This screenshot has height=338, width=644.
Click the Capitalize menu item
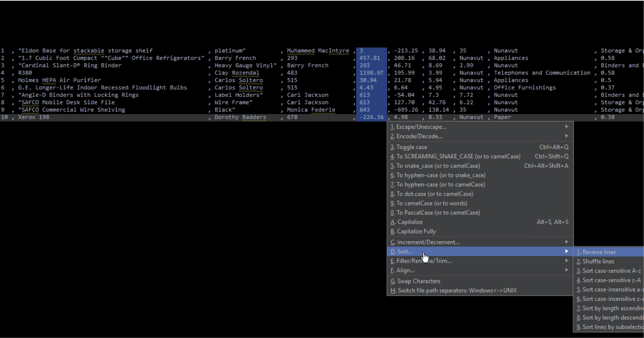480,222
